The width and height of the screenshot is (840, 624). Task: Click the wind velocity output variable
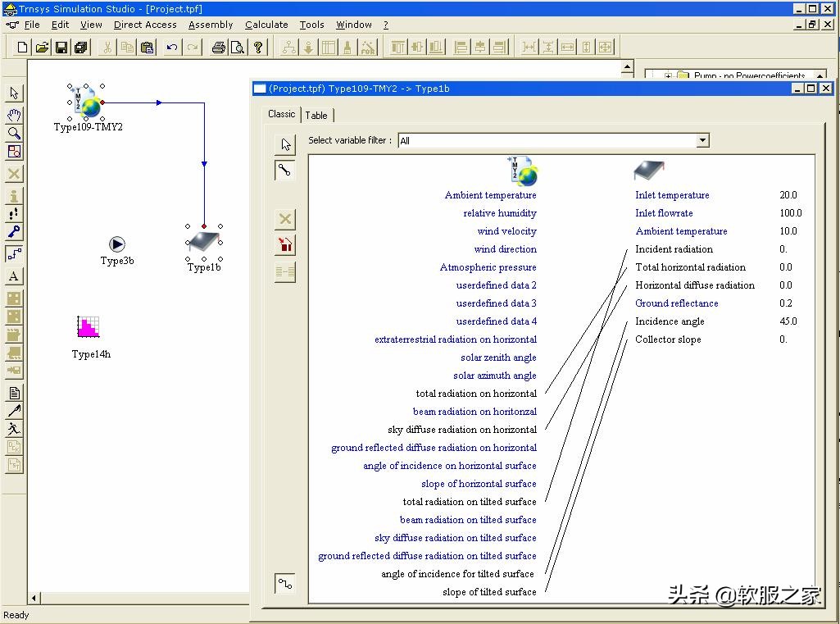coord(506,231)
